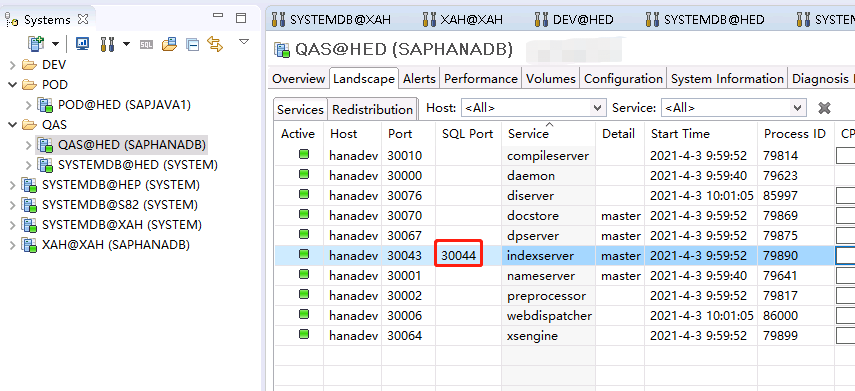The height and width of the screenshot is (391, 855).
Task: Select POD@HED (SAPJAVA1) system
Action: pos(124,105)
